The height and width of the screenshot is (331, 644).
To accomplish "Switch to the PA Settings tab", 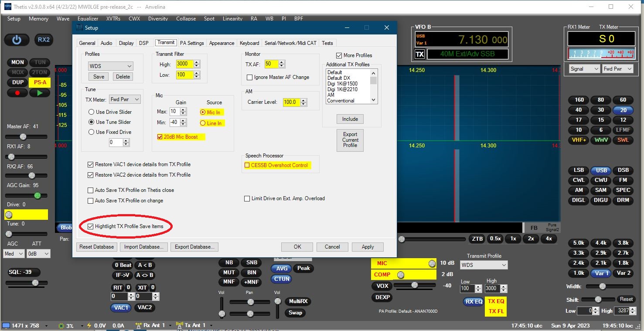I will click(x=192, y=43).
